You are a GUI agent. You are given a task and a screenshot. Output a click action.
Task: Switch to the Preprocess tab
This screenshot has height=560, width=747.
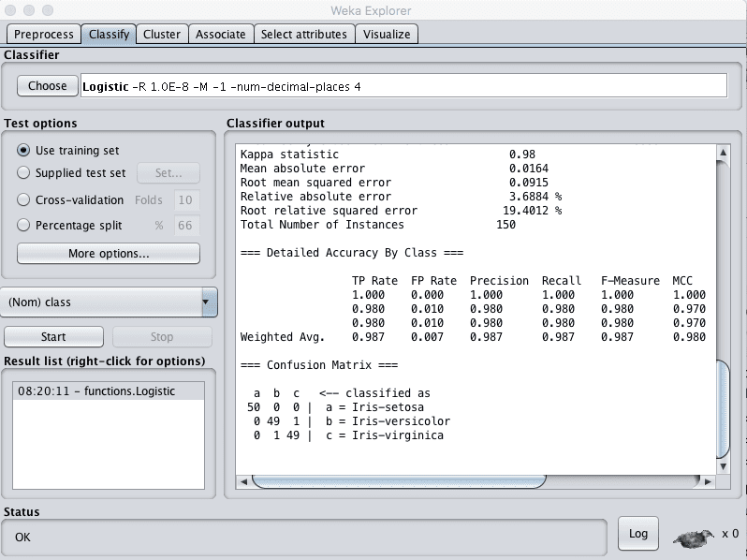[43, 35]
